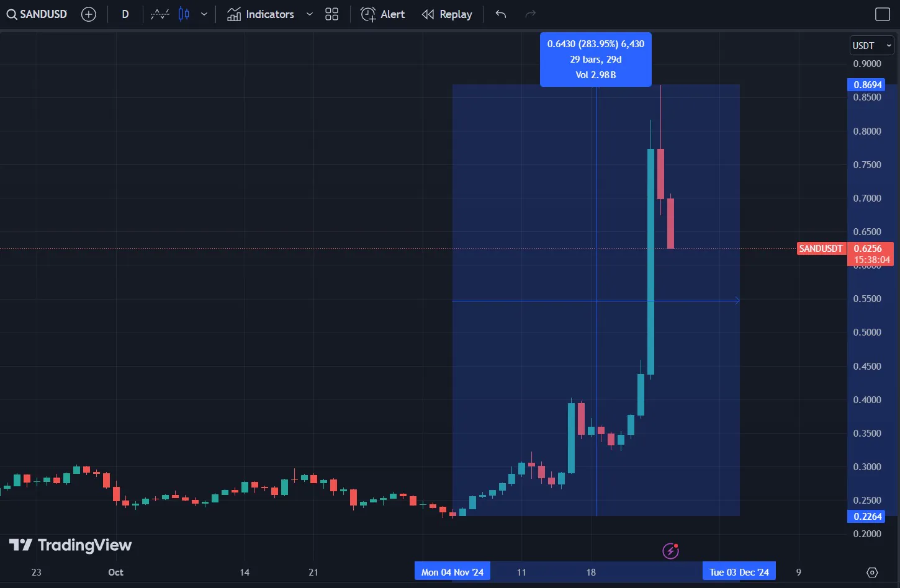Viewport: 900px width, 588px height.
Task: Click the lightning event marker icon
Action: click(670, 550)
